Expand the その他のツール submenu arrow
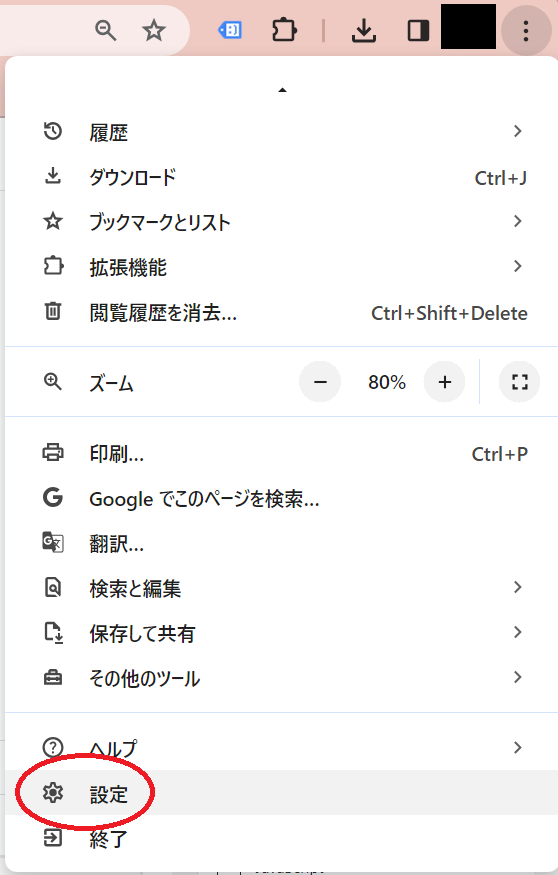 click(x=517, y=677)
